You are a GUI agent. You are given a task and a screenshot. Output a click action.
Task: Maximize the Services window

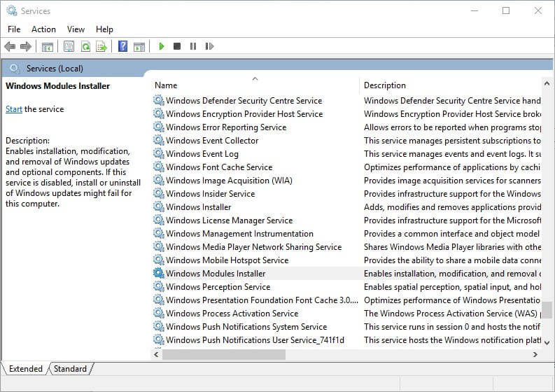(506, 10)
